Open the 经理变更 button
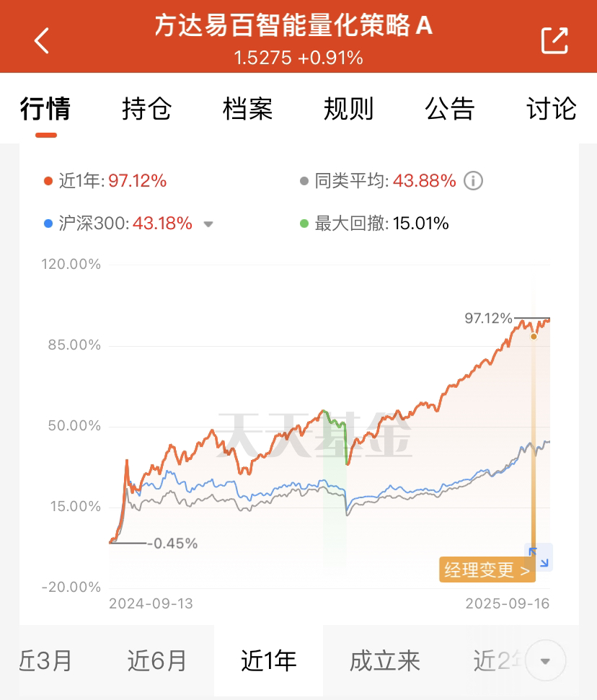The width and height of the screenshot is (597, 700). 487,570
